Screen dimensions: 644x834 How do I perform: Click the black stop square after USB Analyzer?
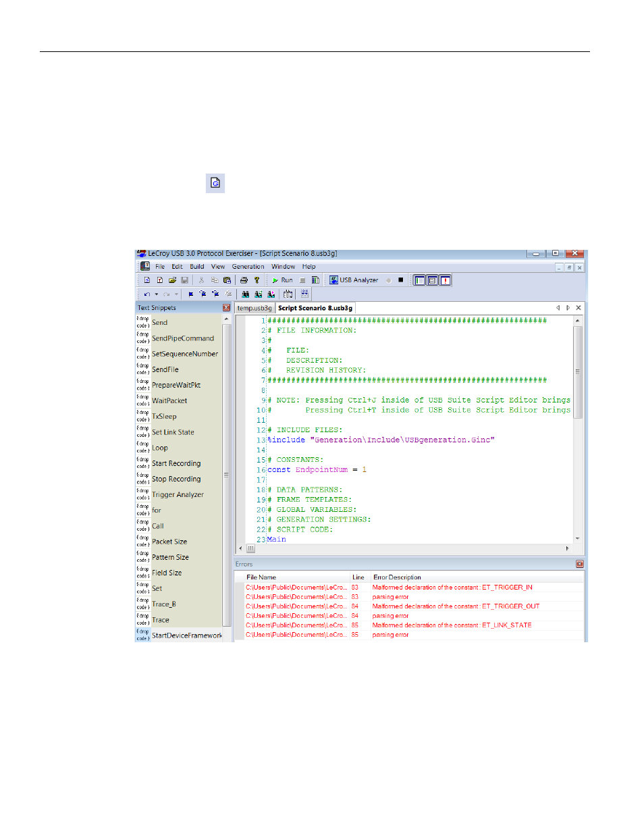pyautogui.click(x=400, y=280)
